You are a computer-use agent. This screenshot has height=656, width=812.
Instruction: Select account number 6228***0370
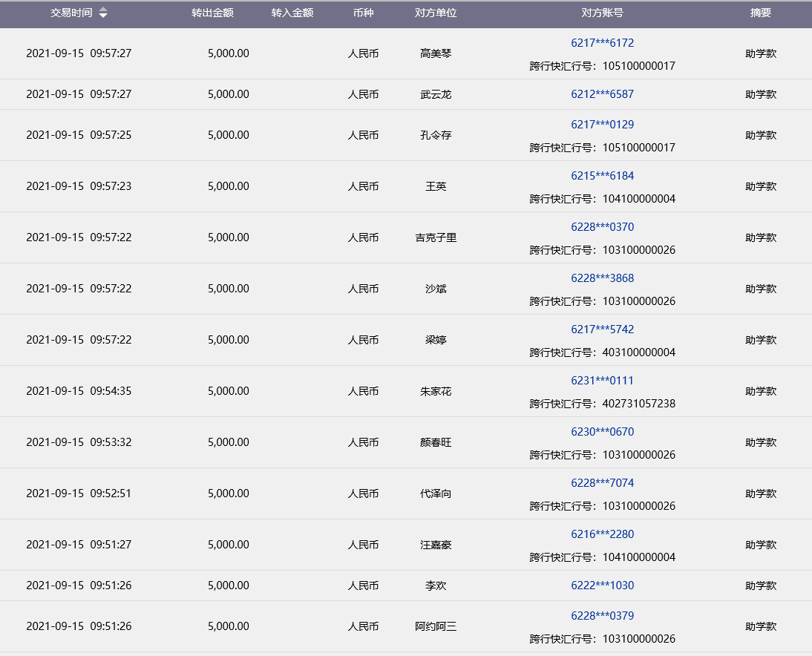coord(602,227)
